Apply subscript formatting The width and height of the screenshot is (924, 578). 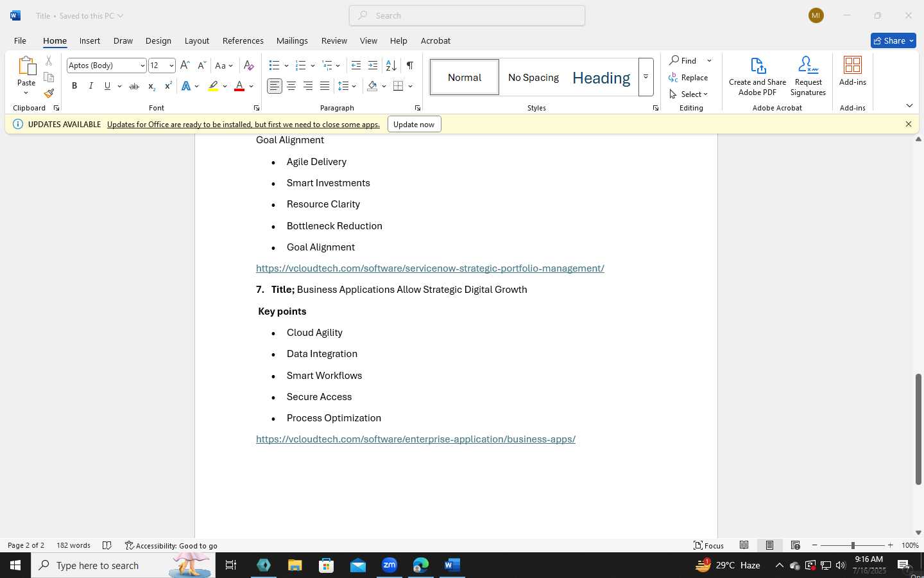coord(151,86)
